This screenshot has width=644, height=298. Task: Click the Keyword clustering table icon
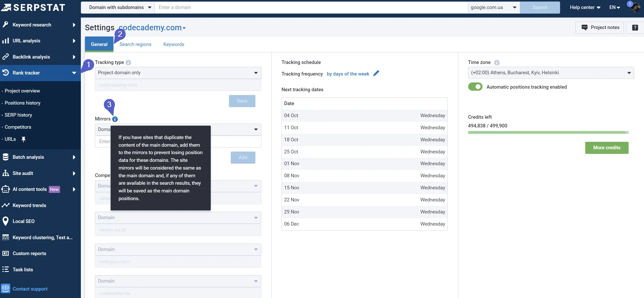[5, 237]
